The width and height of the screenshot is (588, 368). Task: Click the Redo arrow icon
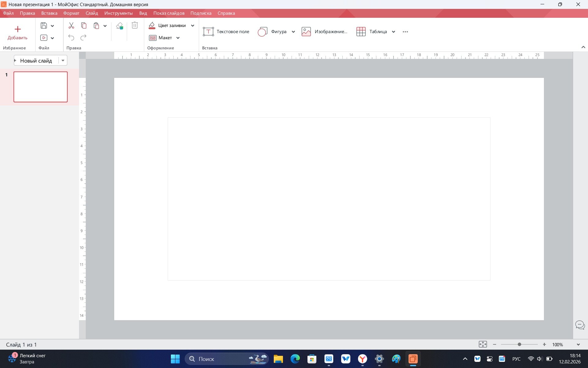(83, 37)
